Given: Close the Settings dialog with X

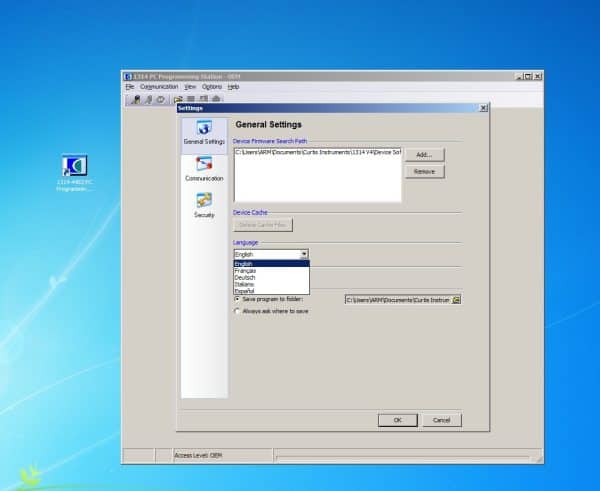Looking at the screenshot, I should tap(483, 108).
